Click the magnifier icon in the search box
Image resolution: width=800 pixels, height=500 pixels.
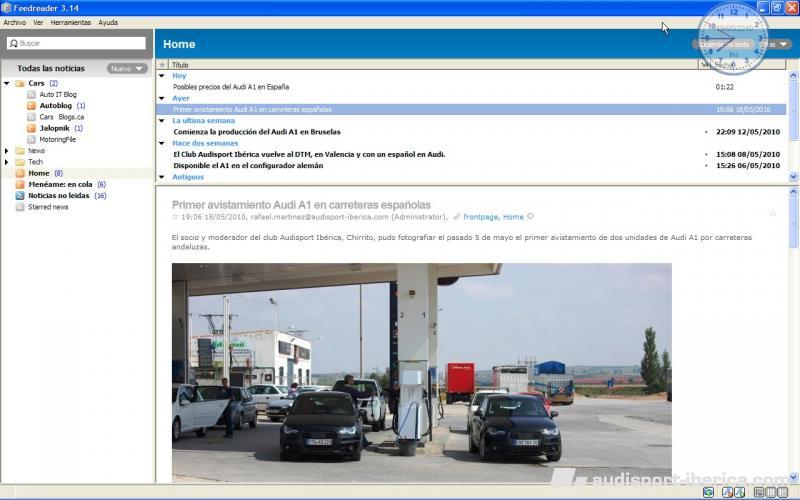(14, 43)
